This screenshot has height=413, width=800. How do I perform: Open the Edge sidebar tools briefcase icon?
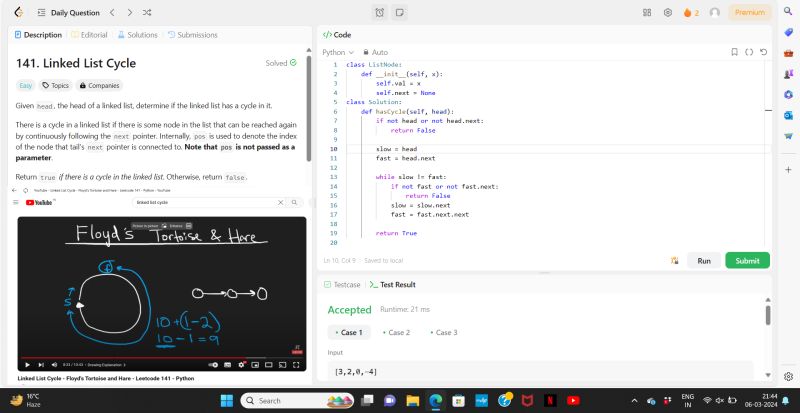click(788, 53)
